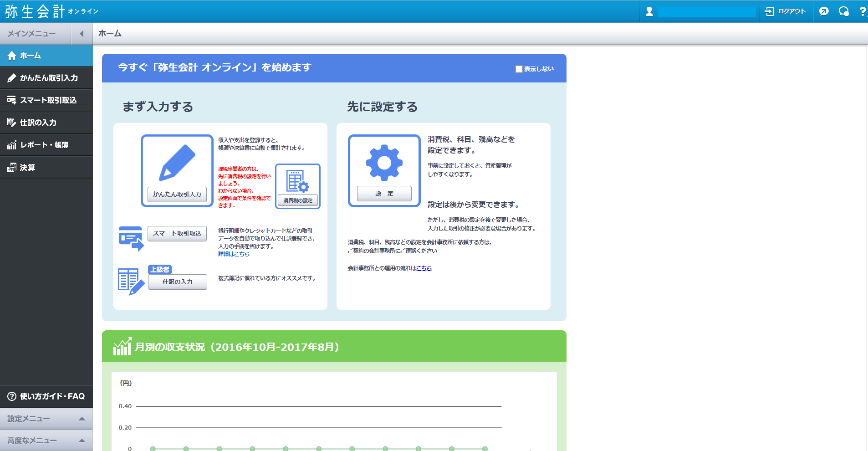Click the スマート取引取込 card icon

(131, 239)
